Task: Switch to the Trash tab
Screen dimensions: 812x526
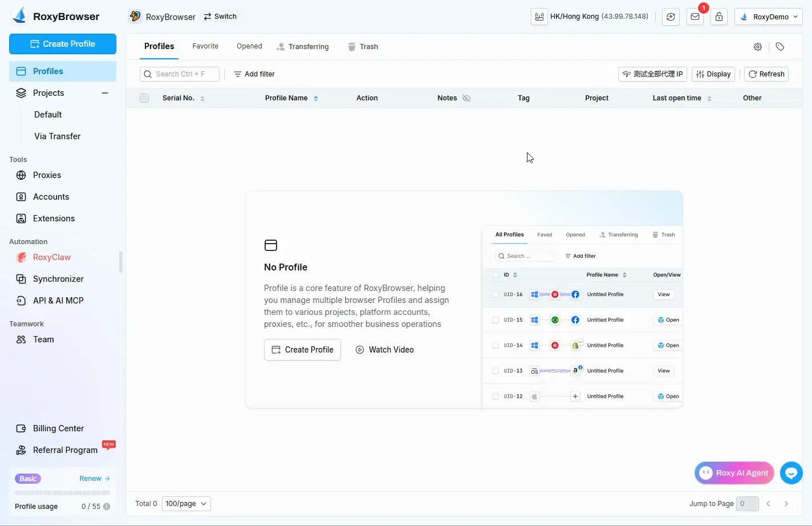Action: [363, 47]
